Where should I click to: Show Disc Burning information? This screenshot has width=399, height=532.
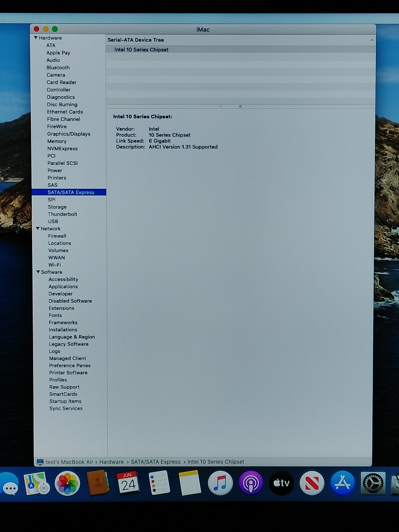pos(62,104)
